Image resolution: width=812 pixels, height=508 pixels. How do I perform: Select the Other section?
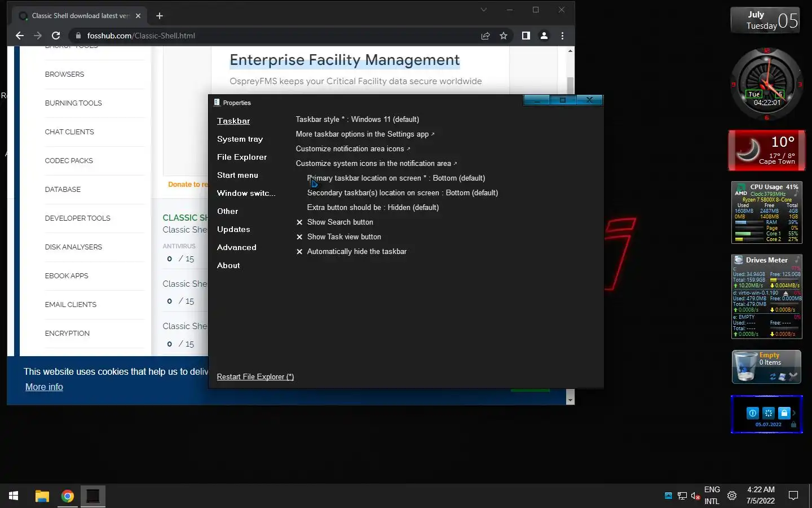coord(228,211)
